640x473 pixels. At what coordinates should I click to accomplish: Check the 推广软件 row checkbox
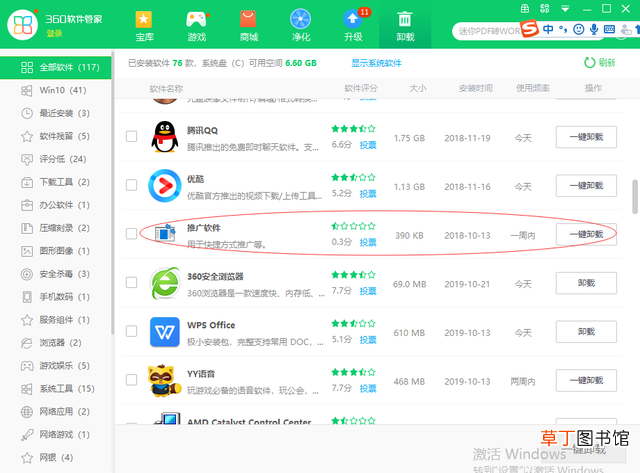[131, 234]
